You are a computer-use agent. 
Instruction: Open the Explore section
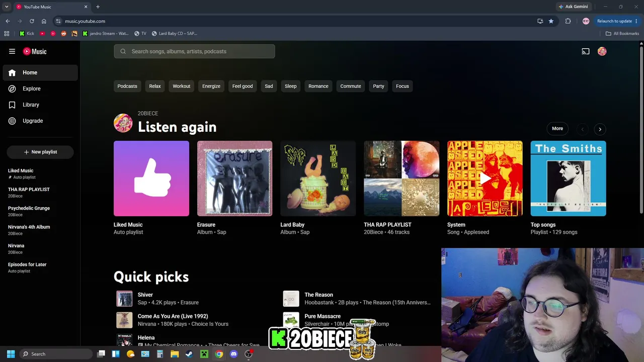coord(40,88)
